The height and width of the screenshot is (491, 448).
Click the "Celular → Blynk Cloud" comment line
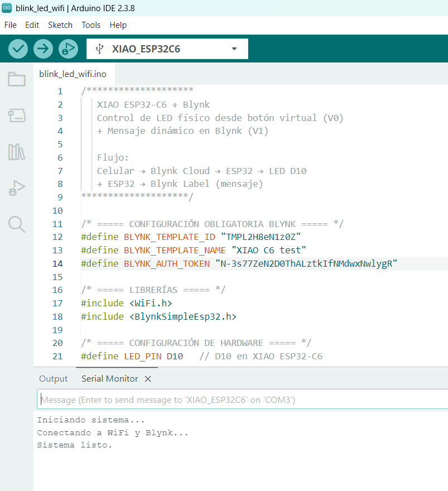pos(201,171)
